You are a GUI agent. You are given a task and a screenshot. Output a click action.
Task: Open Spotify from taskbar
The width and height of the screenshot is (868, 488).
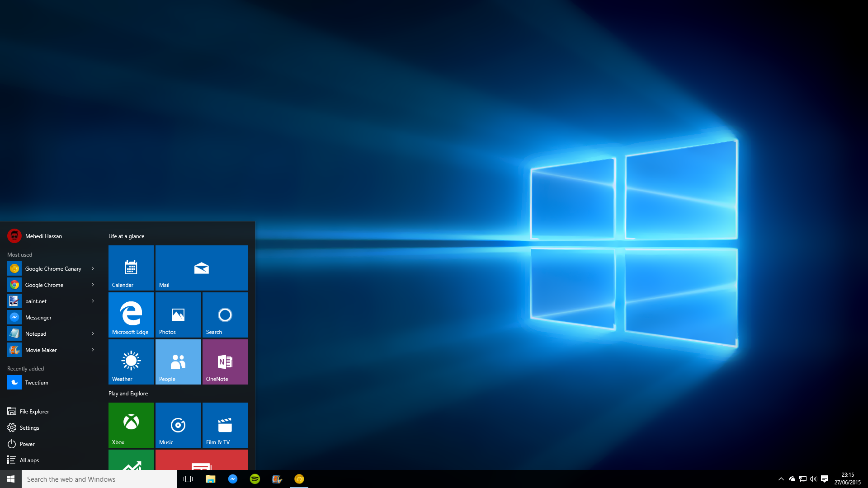tap(255, 479)
